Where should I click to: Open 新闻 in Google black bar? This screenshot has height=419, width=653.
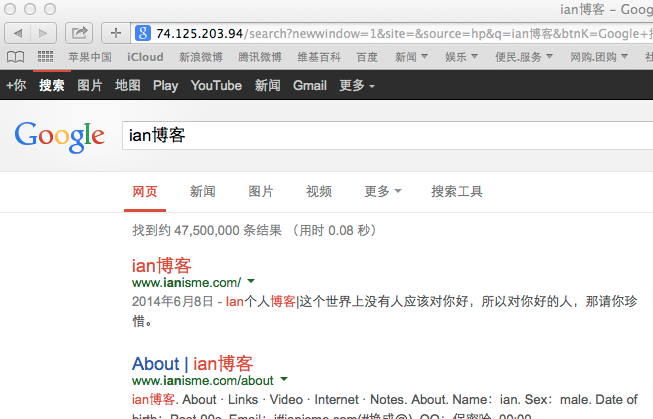pyautogui.click(x=267, y=85)
